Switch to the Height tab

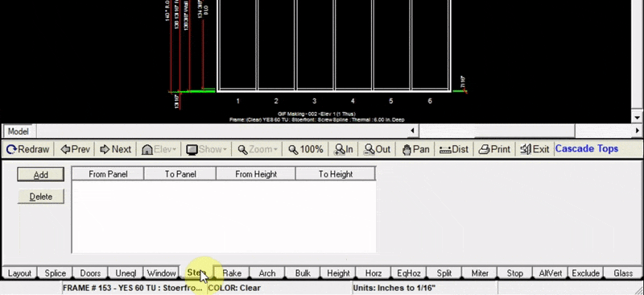[338, 273]
